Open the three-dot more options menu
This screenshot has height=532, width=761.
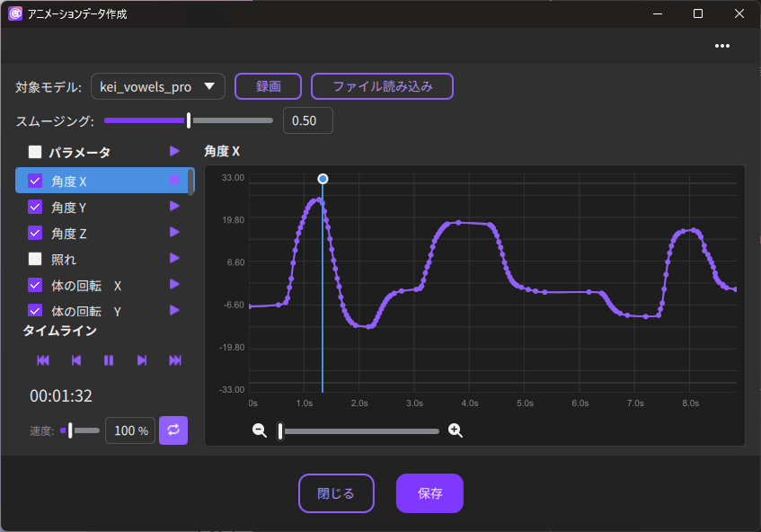click(x=722, y=47)
